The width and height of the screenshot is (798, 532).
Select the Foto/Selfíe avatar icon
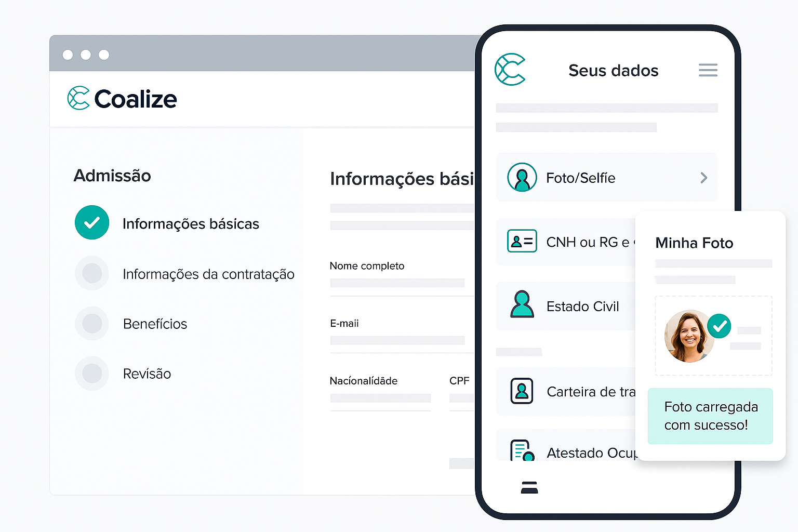click(522, 177)
